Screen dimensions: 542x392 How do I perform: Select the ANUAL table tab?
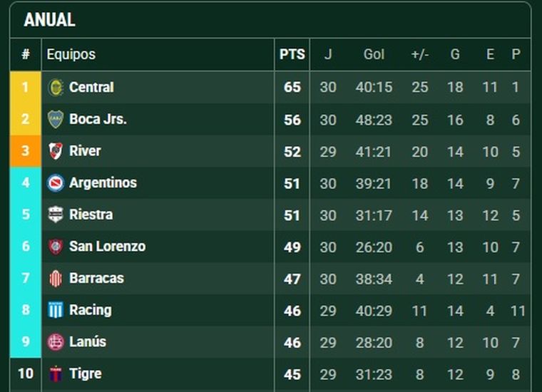[49, 20]
